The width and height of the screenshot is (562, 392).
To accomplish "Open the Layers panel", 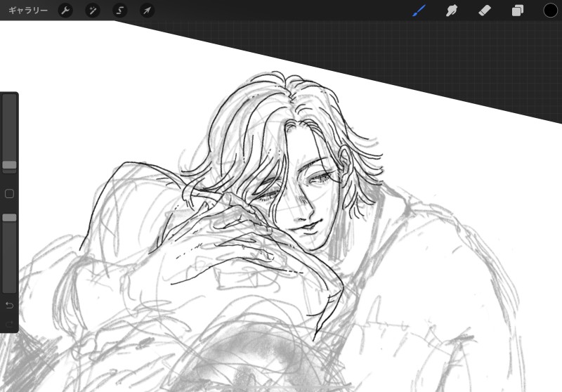I will [x=517, y=11].
